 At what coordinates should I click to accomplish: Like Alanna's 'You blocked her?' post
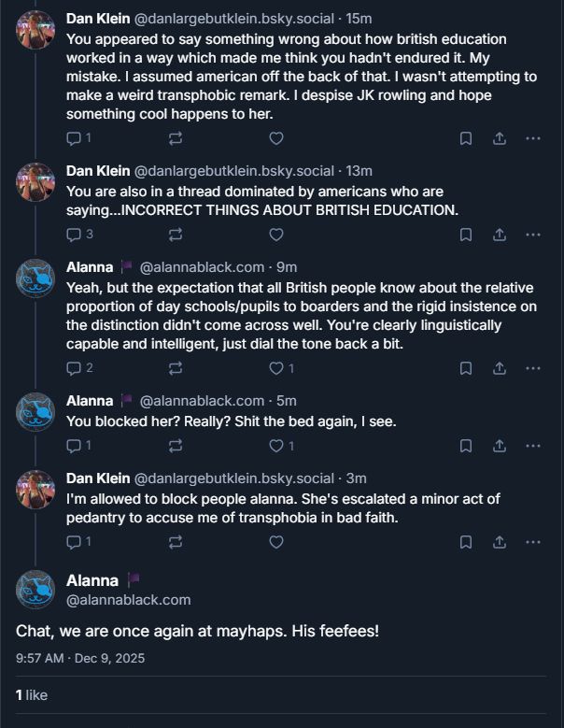276,445
